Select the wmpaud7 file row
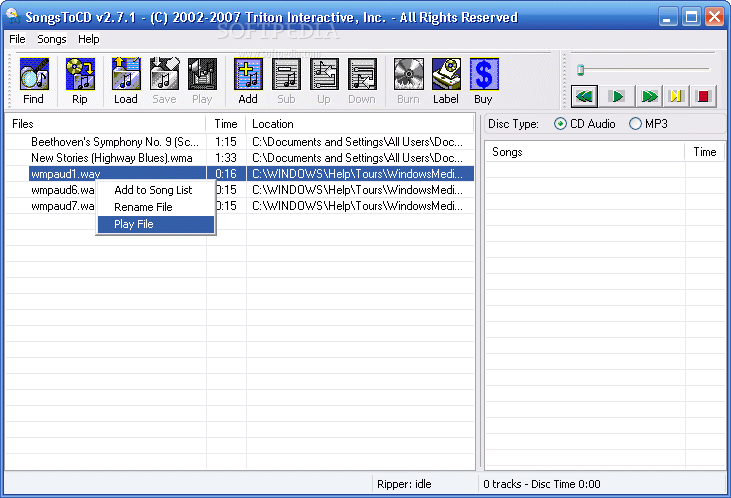731x498 pixels. coord(62,206)
